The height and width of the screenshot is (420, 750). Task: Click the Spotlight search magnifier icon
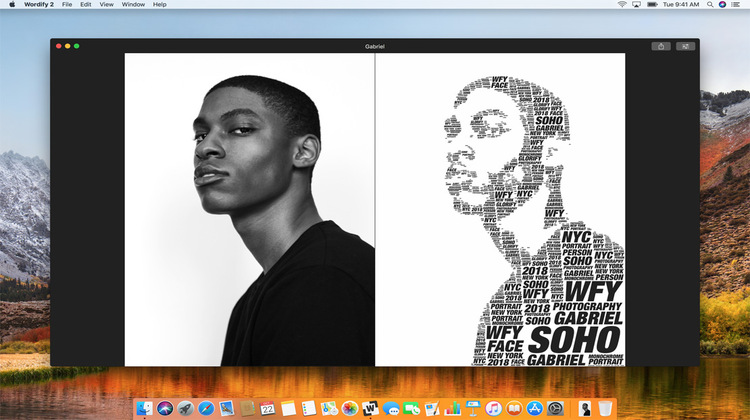pos(710,4)
